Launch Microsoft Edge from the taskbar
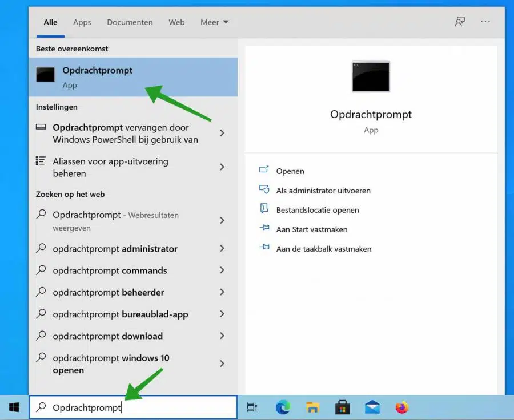The image size is (514, 420). tap(283, 407)
